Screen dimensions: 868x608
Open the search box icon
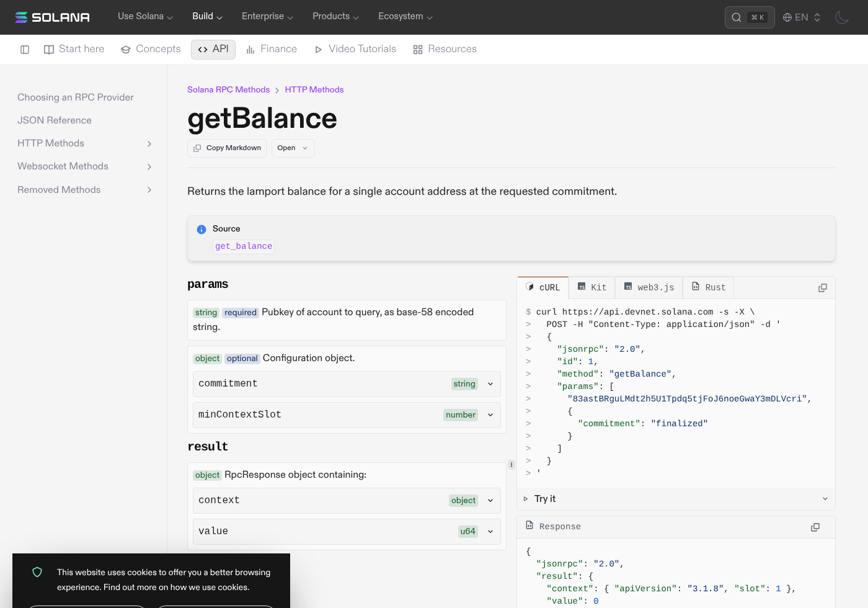pyautogui.click(x=737, y=17)
